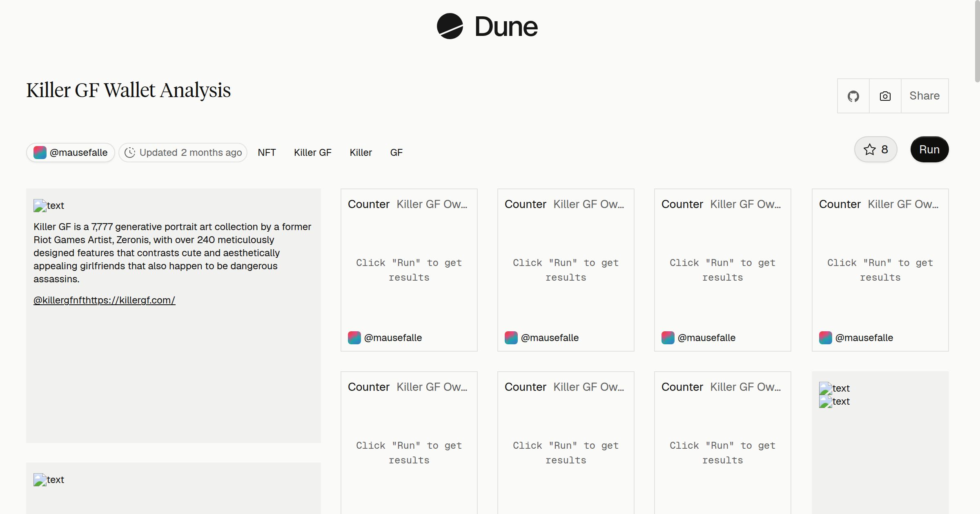This screenshot has width=980, height=514.
Task: Click the "Updated 2 months ago" text
Action: coord(191,153)
